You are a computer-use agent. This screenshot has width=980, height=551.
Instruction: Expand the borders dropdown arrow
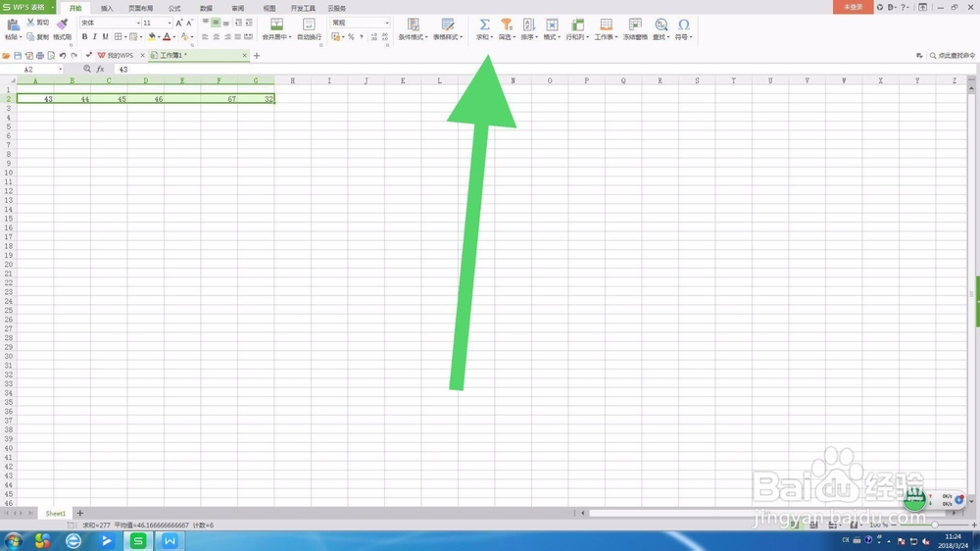tap(125, 37)
